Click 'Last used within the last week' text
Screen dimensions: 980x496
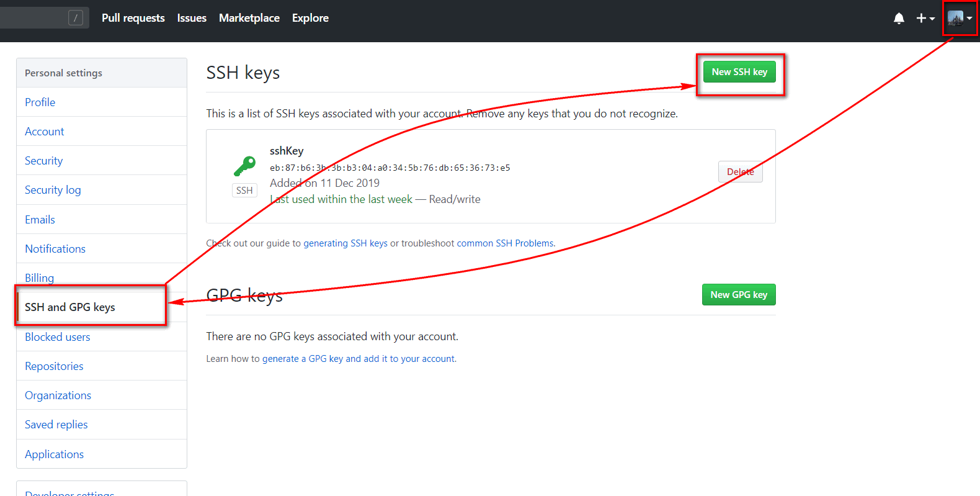(x=341, y=199)
